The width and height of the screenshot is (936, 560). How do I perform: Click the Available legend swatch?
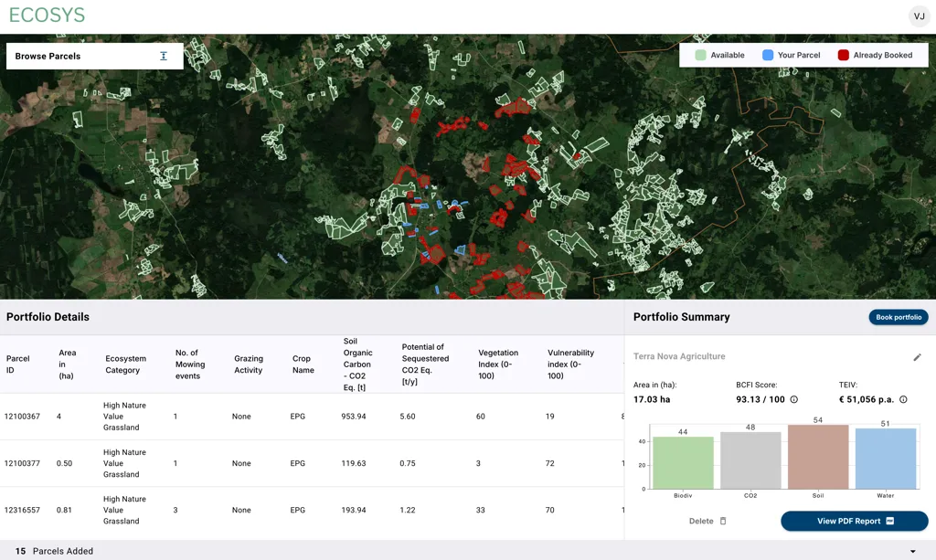click(701, 55)
